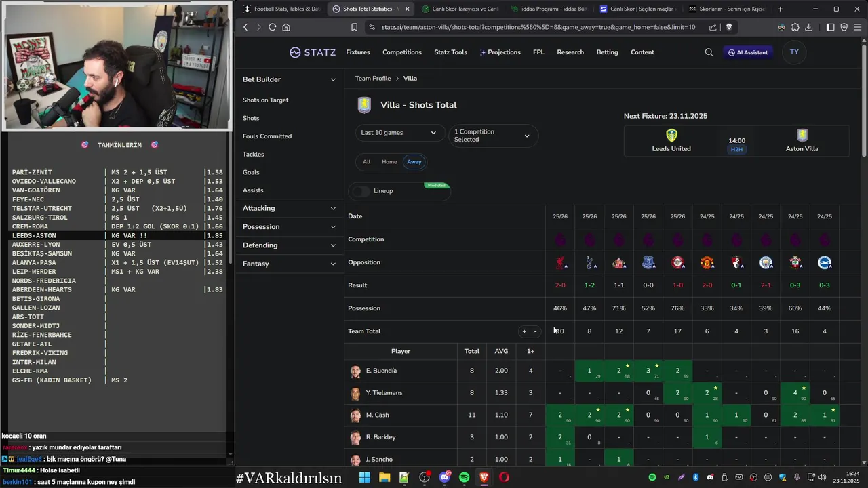
Task: Open Shots on Target in the sidebar
Action: point(265,100)
